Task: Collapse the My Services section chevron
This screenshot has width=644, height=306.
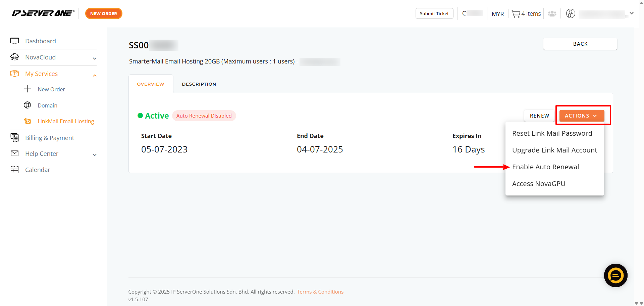Action: point(95,75)
